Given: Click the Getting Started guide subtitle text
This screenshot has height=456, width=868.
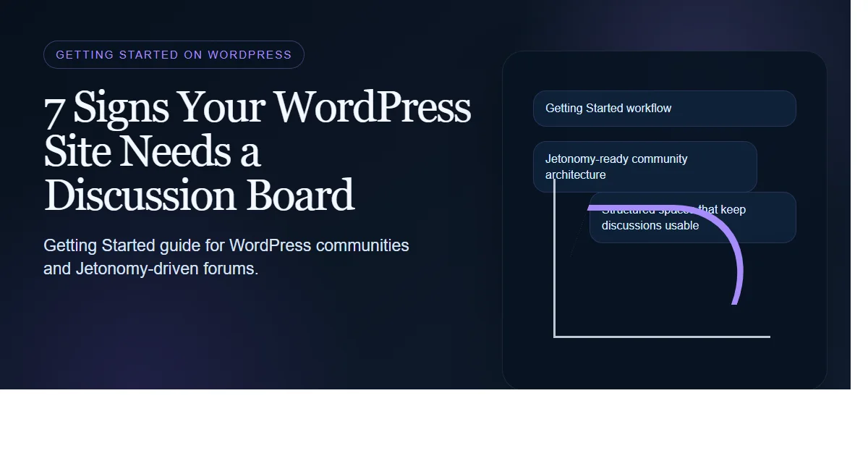Looking at the screenshot, I should point(226,256).
